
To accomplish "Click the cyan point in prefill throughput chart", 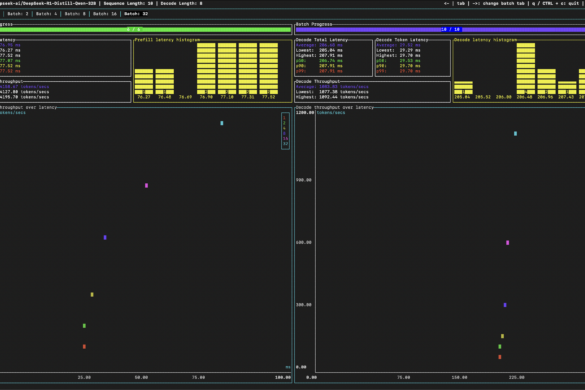I will click(222, 123).
